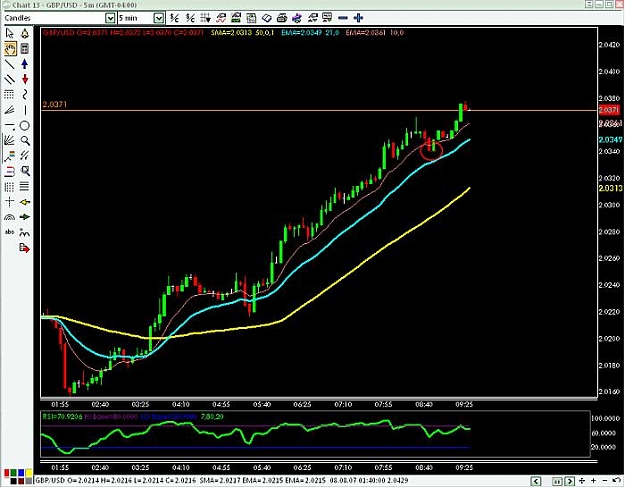The height and width of the screenshot is (488, 625).
Task: Click the 2.0349 cyan value on price axis
Action: (x=610, y=140)
